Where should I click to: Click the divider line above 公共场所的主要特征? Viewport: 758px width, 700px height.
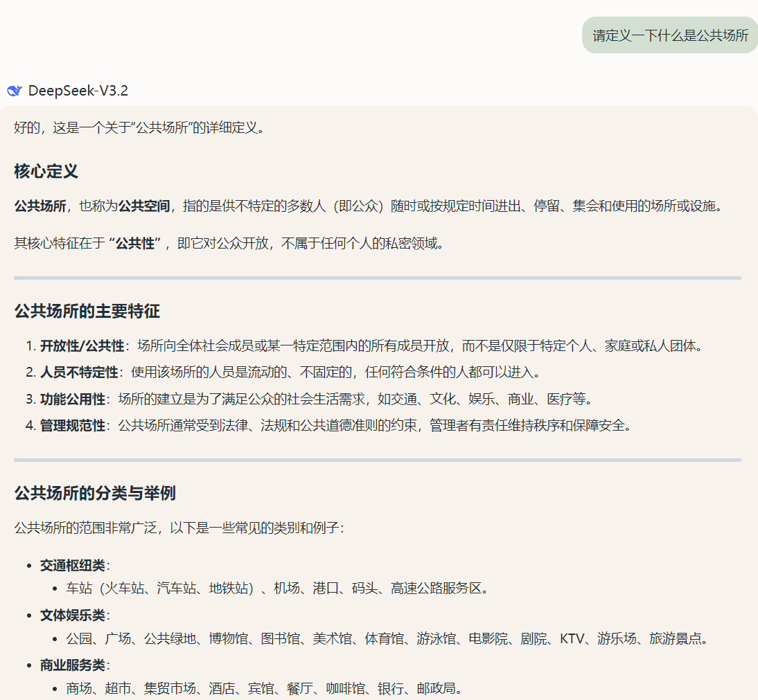pyautogui.click(x=378, y=278)
